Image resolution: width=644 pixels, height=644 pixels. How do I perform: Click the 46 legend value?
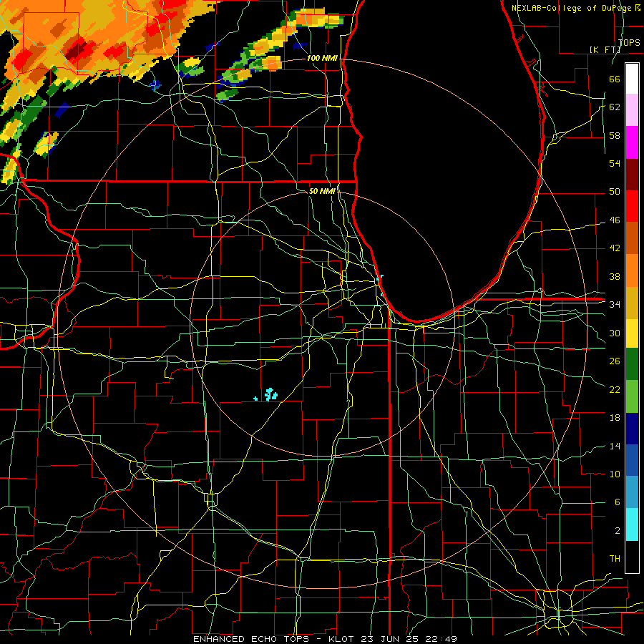[x=615, y=220]
